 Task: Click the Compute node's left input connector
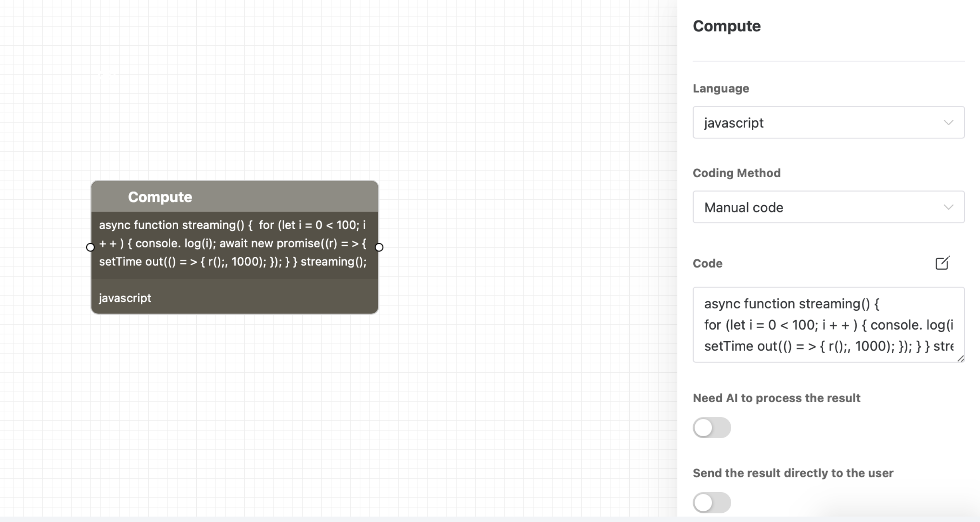click(90, 247)
